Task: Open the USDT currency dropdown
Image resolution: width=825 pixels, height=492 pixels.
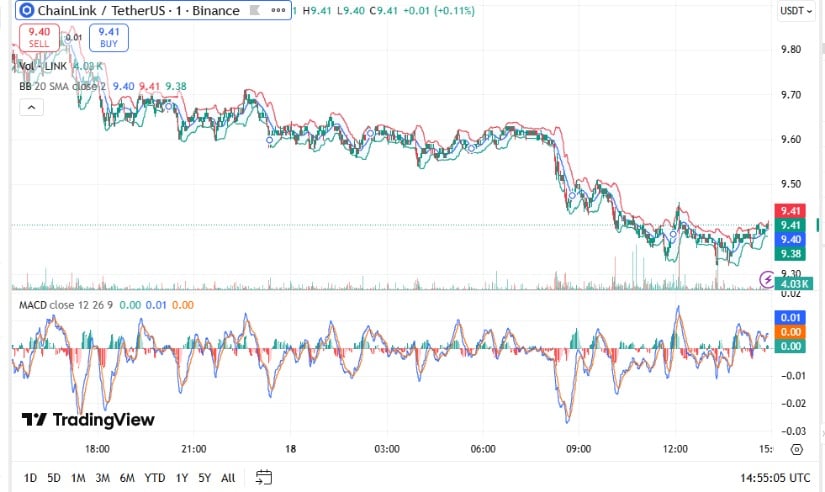Action: [x=795, y=11]
